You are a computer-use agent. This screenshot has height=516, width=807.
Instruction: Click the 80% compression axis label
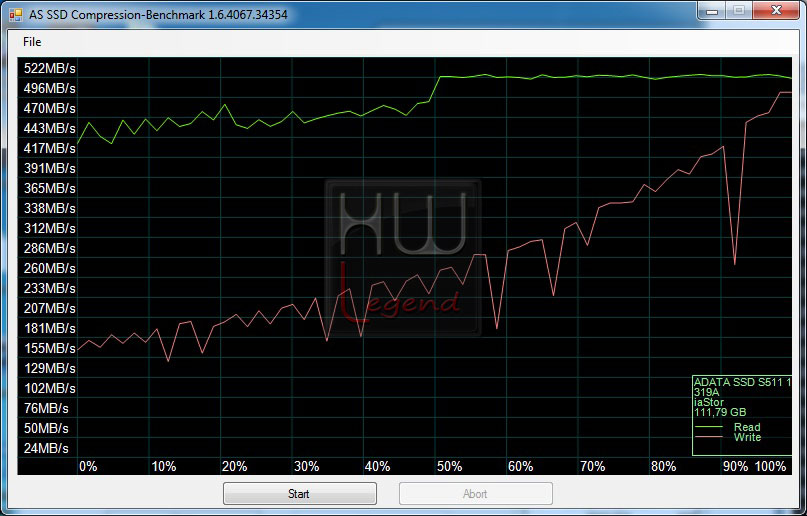click(x=663, y=467)
